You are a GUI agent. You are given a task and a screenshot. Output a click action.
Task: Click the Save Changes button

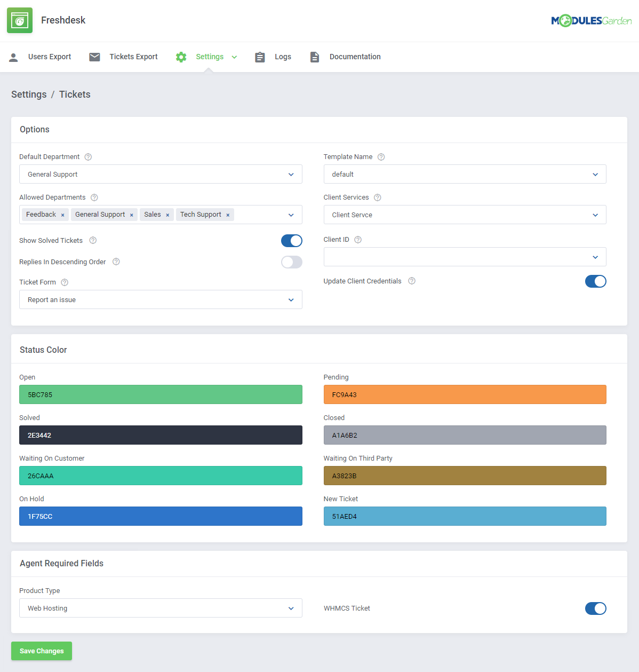pos(41,651)
